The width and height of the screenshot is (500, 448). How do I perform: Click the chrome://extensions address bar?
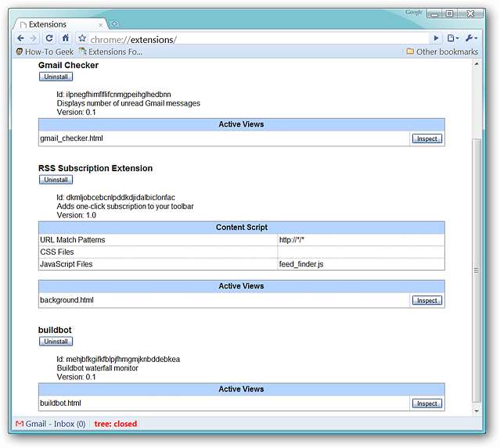pos(258,38)
